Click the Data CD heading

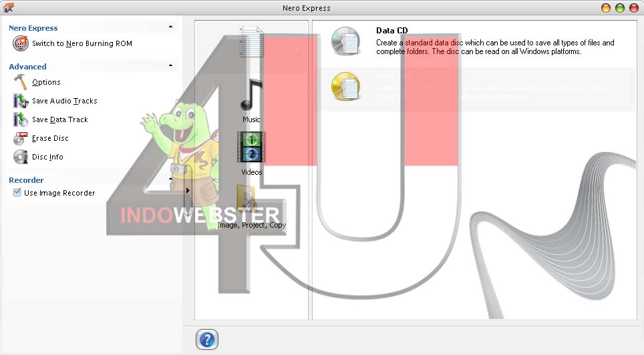[x=392, y=31]
